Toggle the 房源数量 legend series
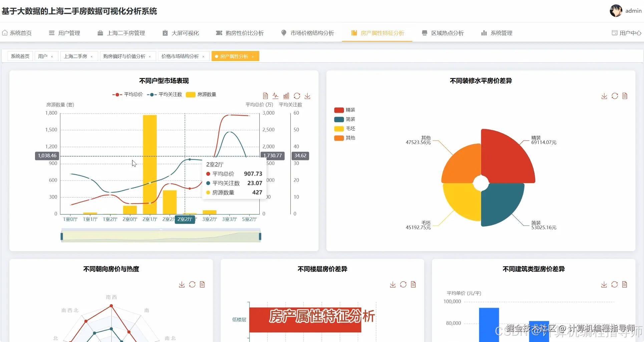The image size is (644, 342). coord(201,94)
